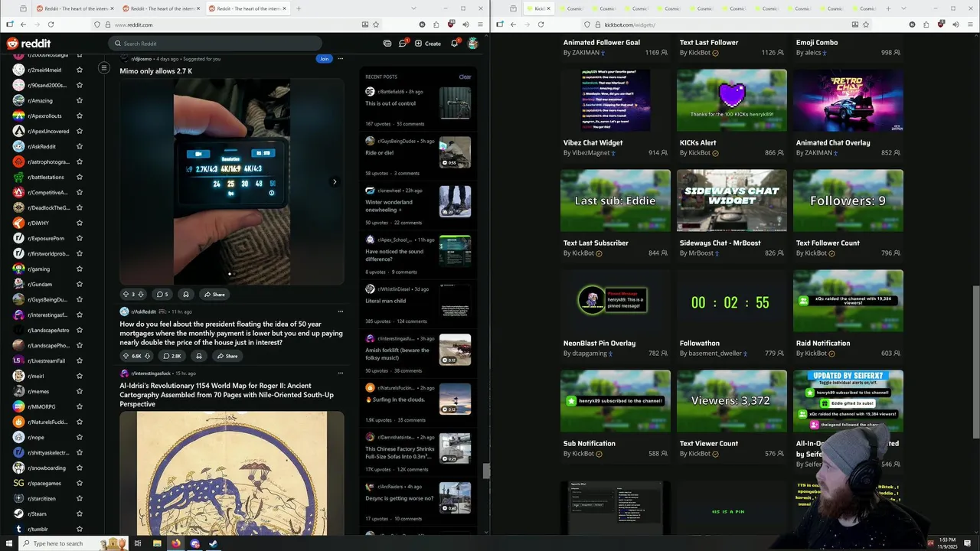Open the Followathon timer widget

pos(732,302)
